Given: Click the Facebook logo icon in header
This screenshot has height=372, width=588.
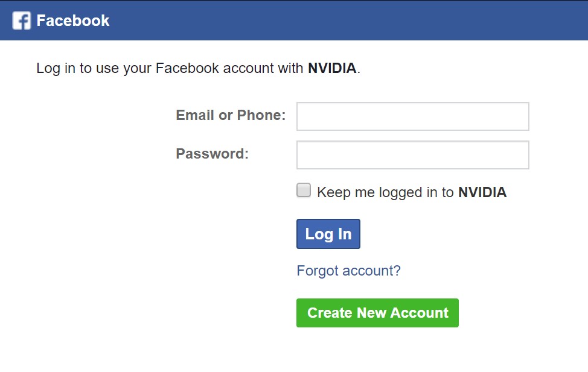Looking at the screenshot, I should click(21, 20).
